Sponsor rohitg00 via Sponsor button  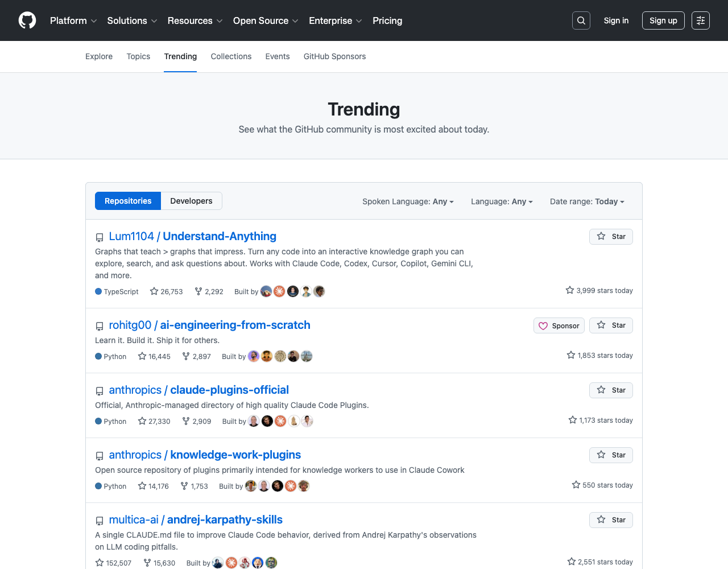(559, 325)
